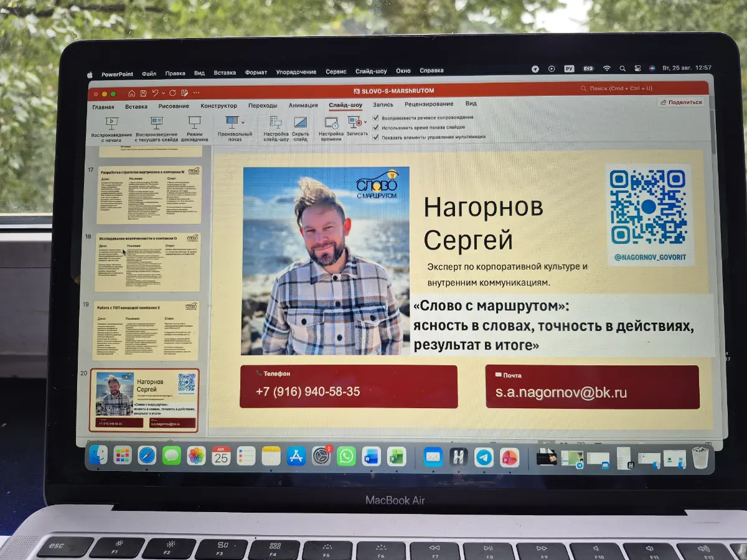Open Microsoft Word from the Dock
Image resolution: width=747 pixels, height=560 pixels.
click(371, 457)
